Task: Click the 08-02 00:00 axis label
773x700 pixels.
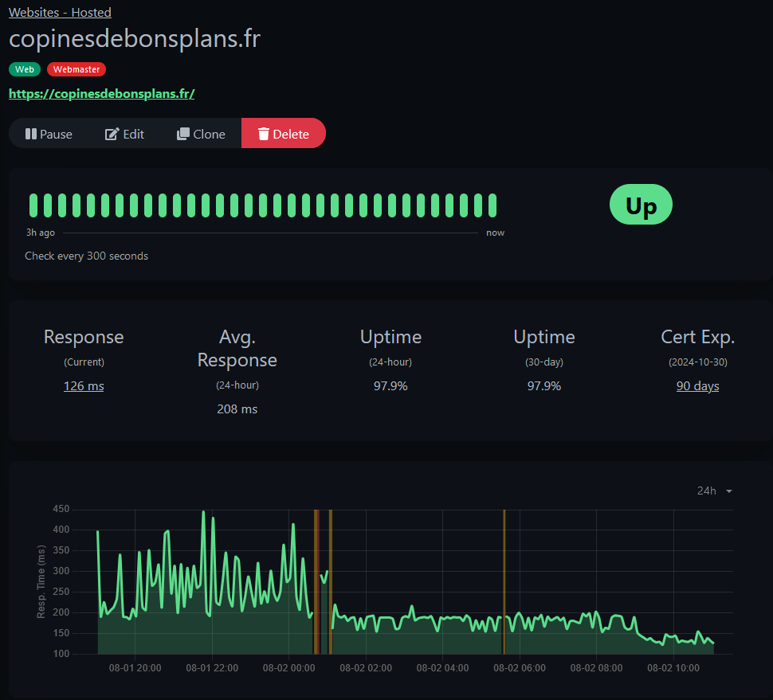Action: click(289, 668)
